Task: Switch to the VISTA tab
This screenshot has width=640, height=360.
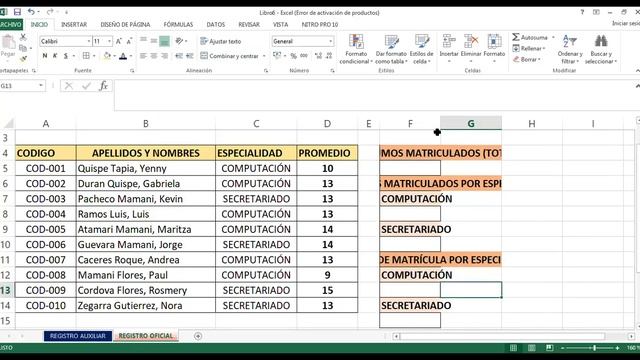Action: click(x=280, y=24)
